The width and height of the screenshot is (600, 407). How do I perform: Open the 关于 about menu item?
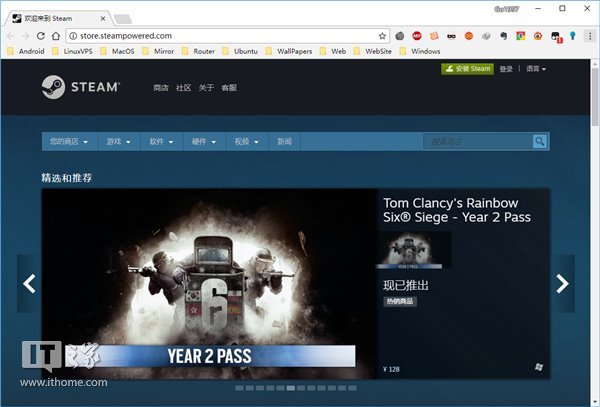pos(206,88)
